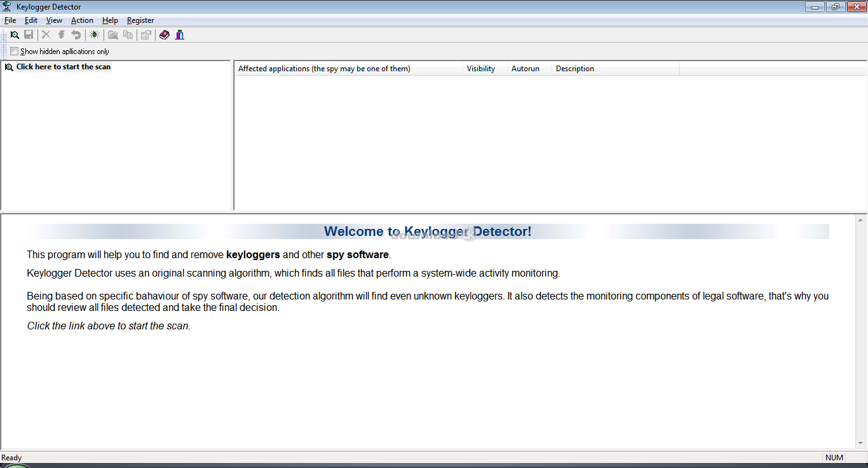Click 'Click here to start the scan' link
The height and width of the screenshot is (468, 868).
pyautogui.click(x=64, y=67)
